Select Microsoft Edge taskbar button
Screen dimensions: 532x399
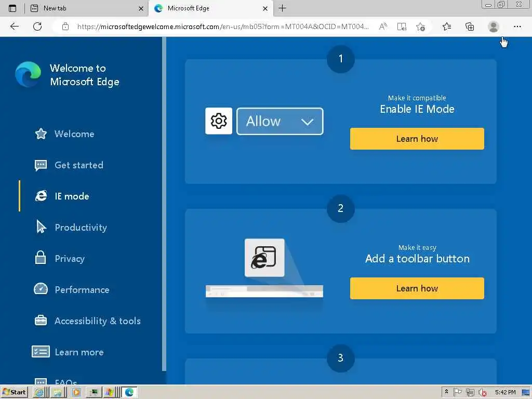pyautogui.click(x=129, y=392)
